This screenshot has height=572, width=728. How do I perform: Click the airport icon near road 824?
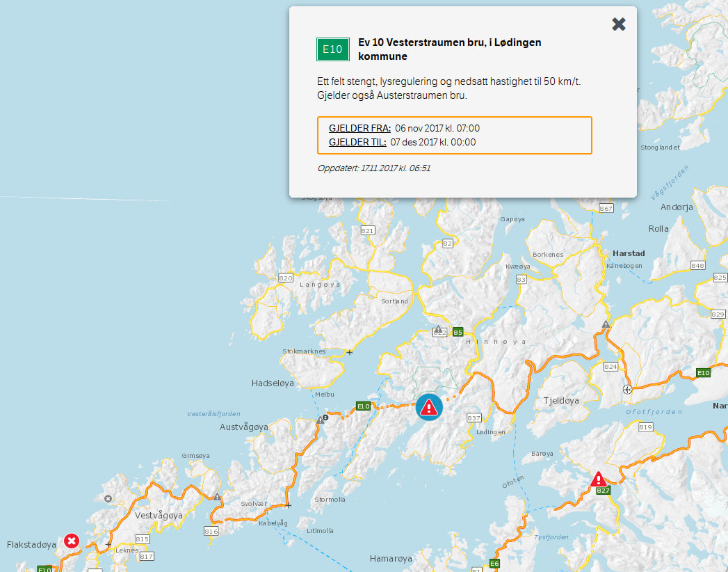pos(627,389)
